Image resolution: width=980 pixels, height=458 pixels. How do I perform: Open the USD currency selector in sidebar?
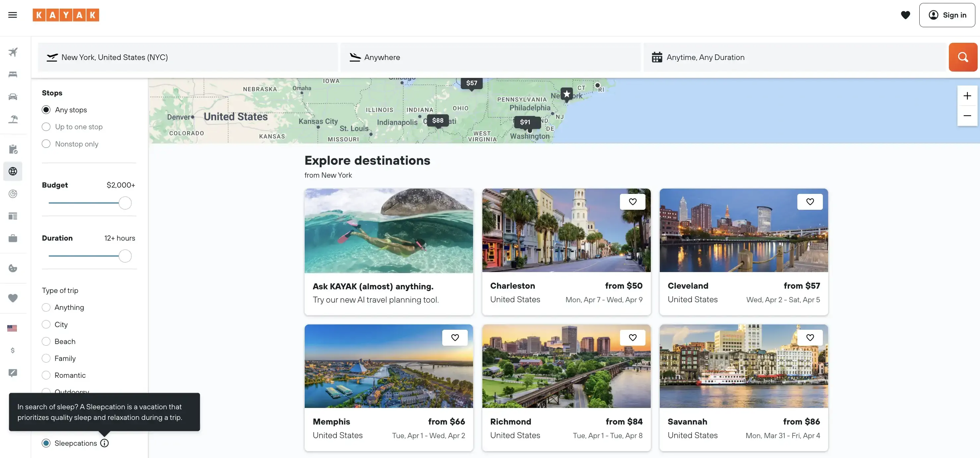pos(13,350)
